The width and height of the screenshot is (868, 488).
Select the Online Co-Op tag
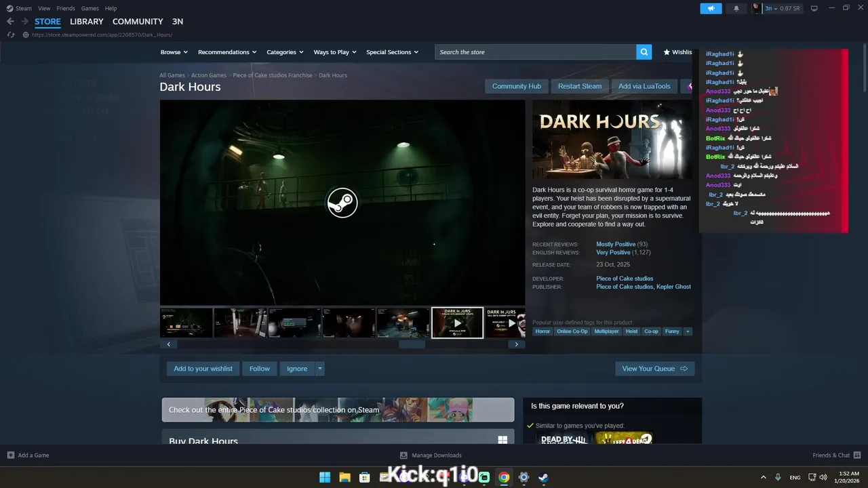pyautogui.click(x=572, y=331)
